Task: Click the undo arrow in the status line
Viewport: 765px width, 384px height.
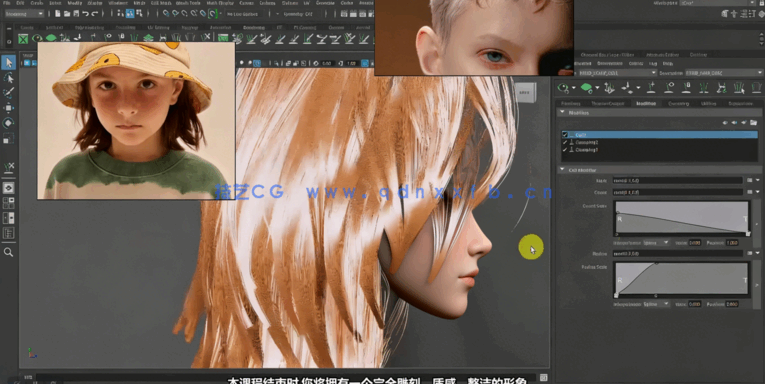Action: point(85,14)
